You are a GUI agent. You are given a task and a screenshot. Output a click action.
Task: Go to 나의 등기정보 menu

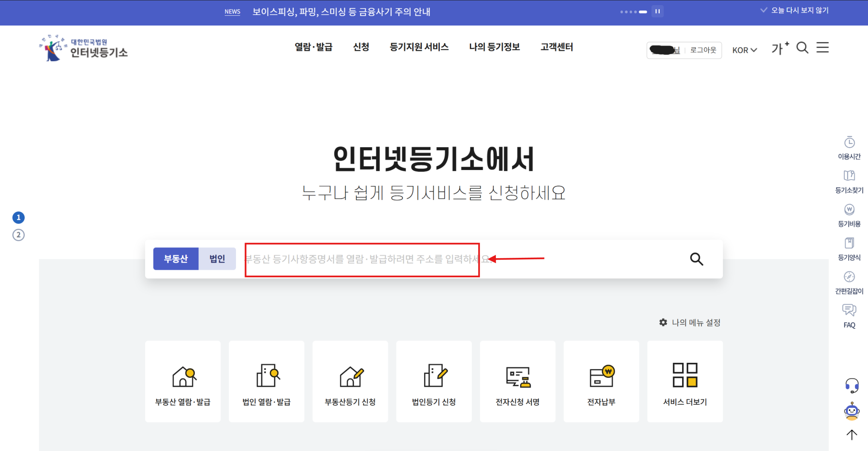click(494, 47)
